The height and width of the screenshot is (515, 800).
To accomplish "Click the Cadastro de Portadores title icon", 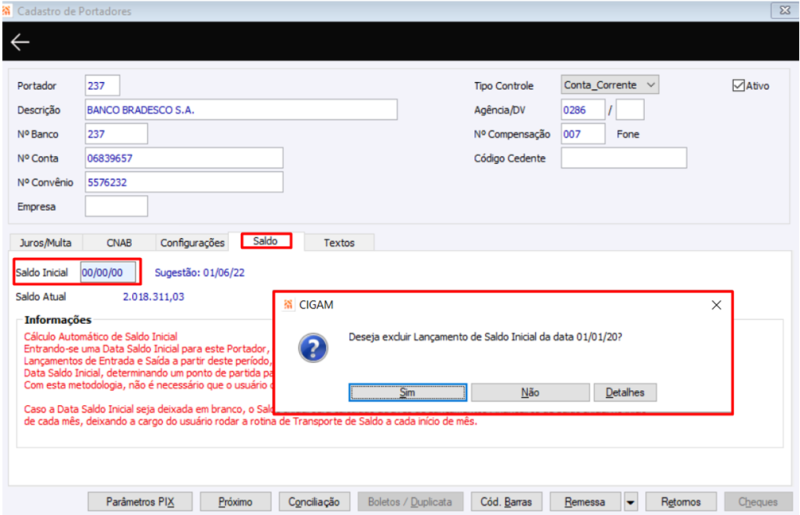I will 7,11.
